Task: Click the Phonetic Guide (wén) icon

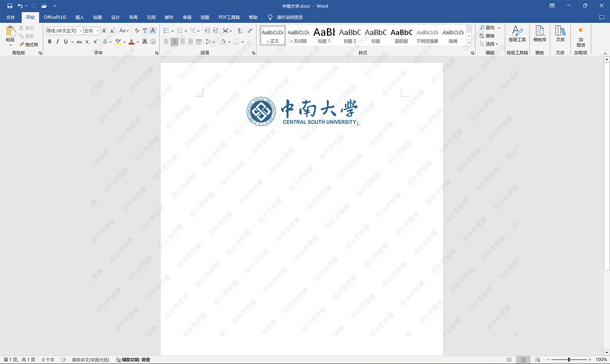Action: point(145,31)
